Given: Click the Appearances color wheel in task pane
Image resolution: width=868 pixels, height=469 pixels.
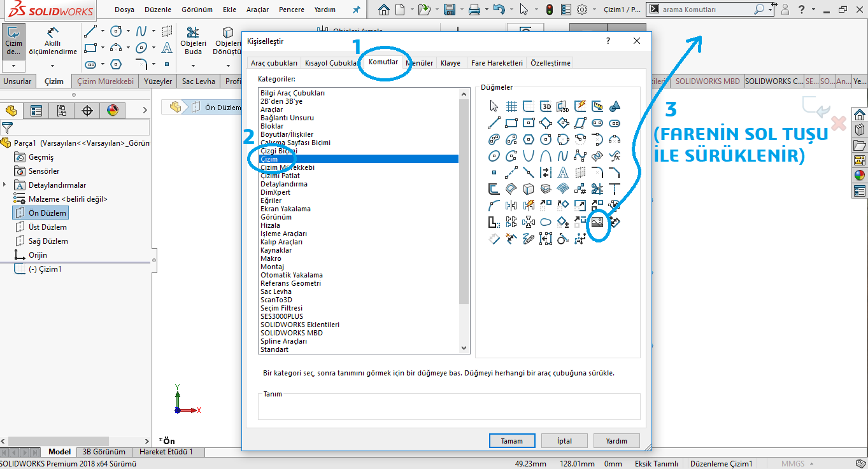Looking at the screenshot, I should [860, 176].
